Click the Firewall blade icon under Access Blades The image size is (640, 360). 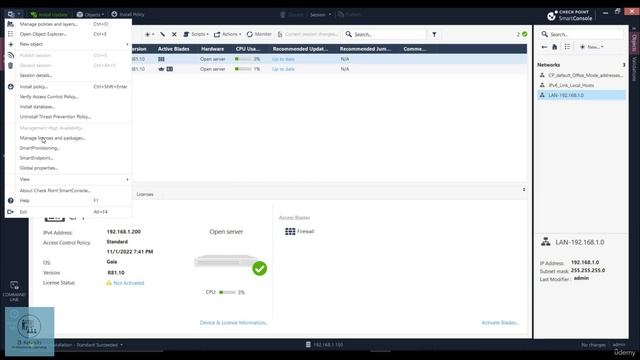click(x=290, y=231)
